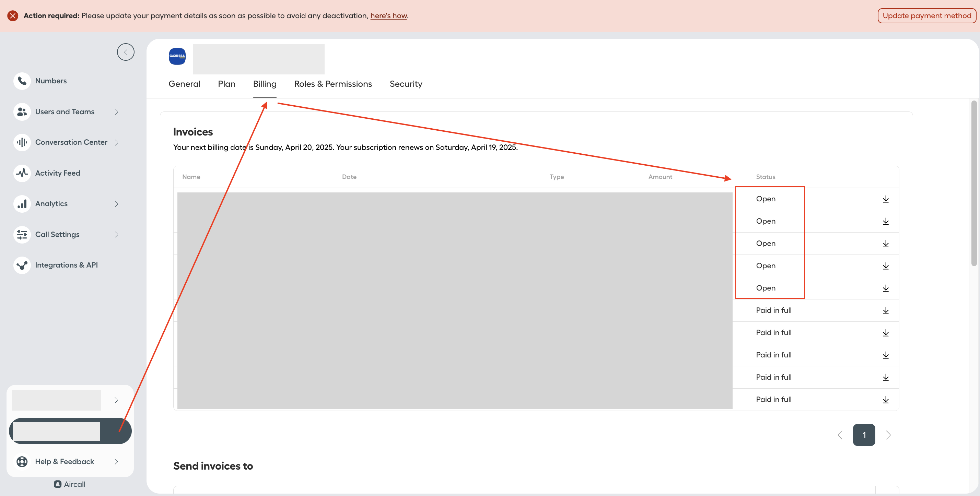Viewport: 980px width, 496px height.
Task: Expand the Analytics submenu
Action: pyautogui.click(x=116, y=204)
